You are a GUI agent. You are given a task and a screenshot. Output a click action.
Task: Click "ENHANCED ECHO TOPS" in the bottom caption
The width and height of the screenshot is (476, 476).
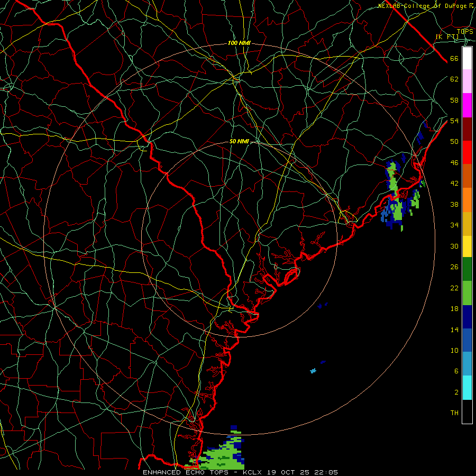[186, 472]
